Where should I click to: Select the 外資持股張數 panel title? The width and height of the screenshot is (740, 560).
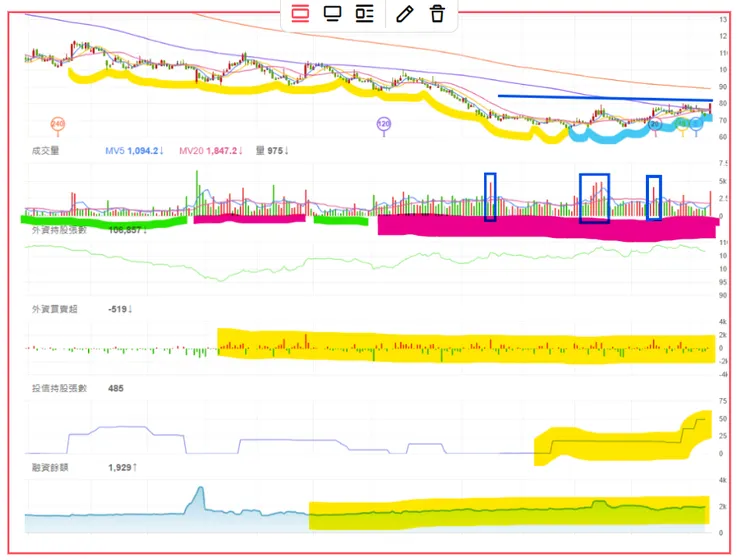59,230
